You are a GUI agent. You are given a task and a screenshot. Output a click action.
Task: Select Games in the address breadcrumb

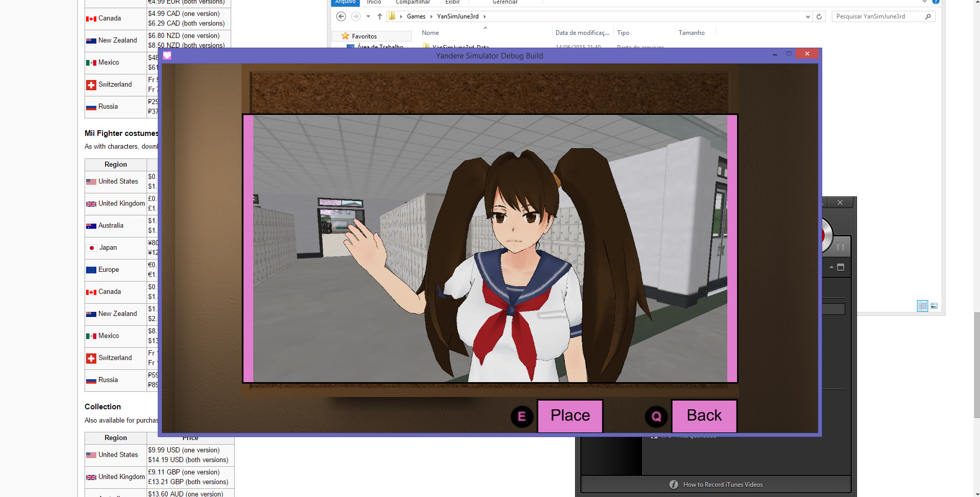click(x=416, y=16)
